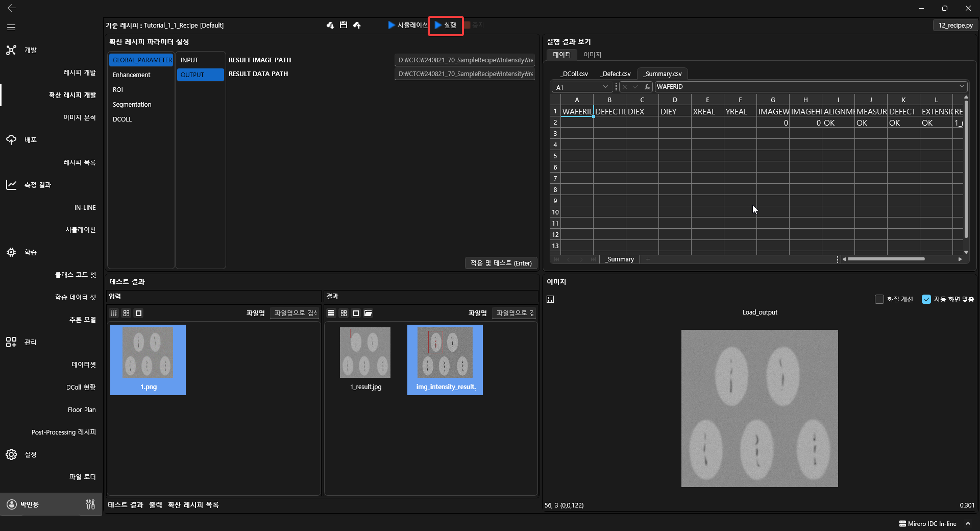Run the 시뮬레이션 button

pos(407,25)
